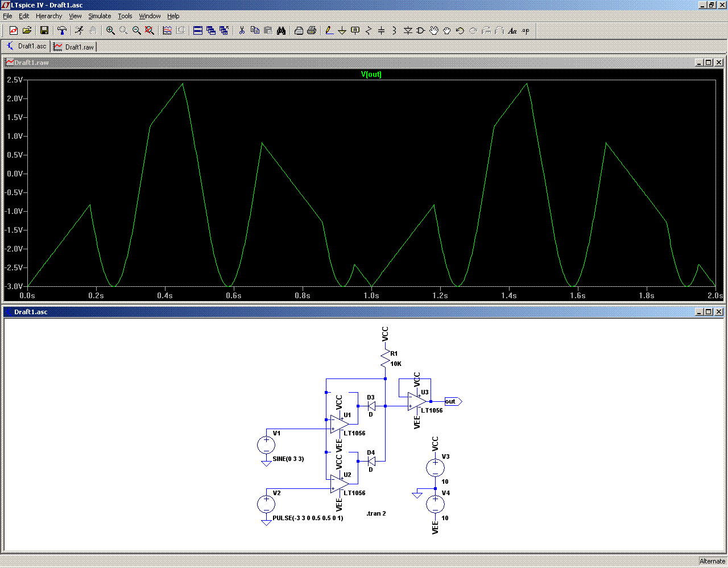Click the Save floppy disk icon
The height and width of the screenshot is (568, 728).
[x=44, y=31]
